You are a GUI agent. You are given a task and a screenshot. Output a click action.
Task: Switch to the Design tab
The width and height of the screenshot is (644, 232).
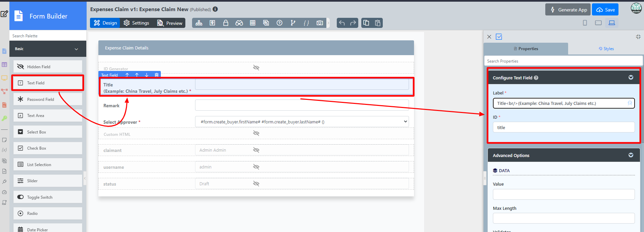coord(105,23)
